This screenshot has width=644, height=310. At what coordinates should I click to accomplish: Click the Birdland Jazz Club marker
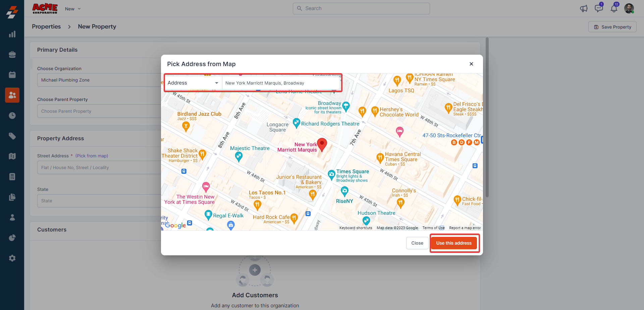click(186, 126)
